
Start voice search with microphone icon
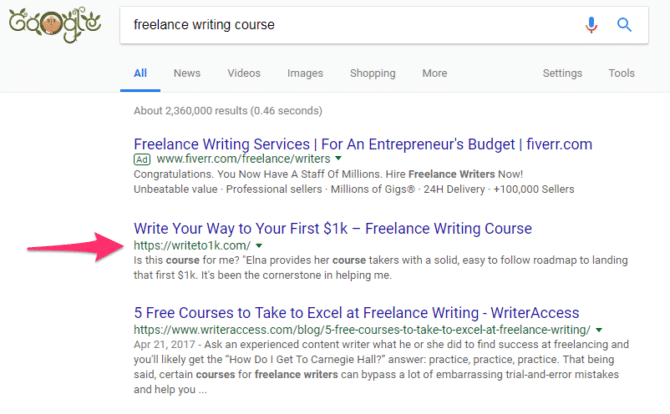point(591,25)
